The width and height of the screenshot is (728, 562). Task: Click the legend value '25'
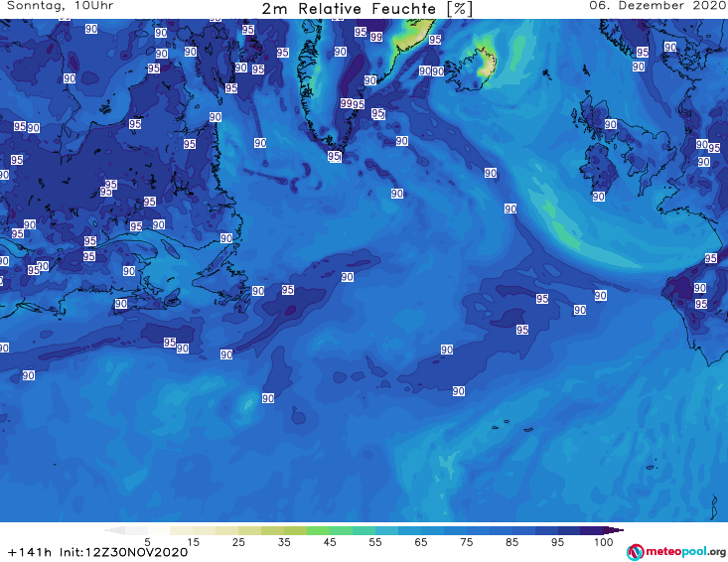click(238, 542)
